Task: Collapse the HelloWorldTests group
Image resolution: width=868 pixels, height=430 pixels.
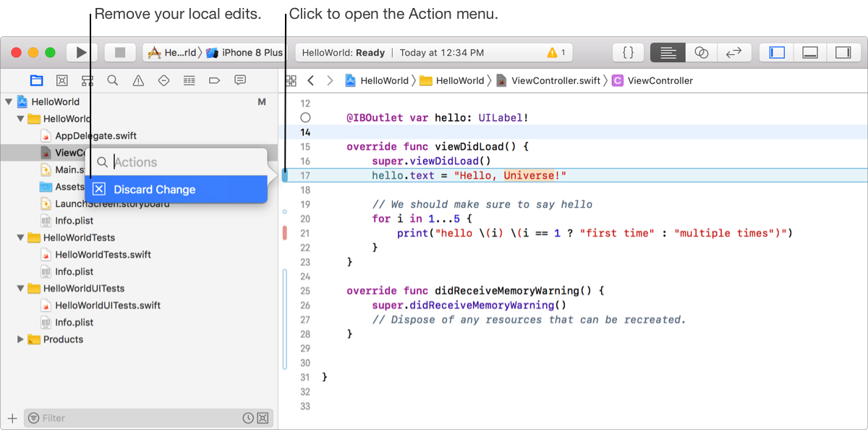Action: [x=21, y=237]
